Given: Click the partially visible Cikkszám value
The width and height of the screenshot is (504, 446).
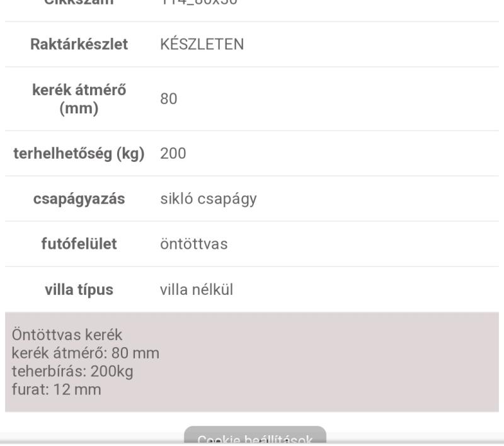Looking at the screenshot, I should pos(198,3).
